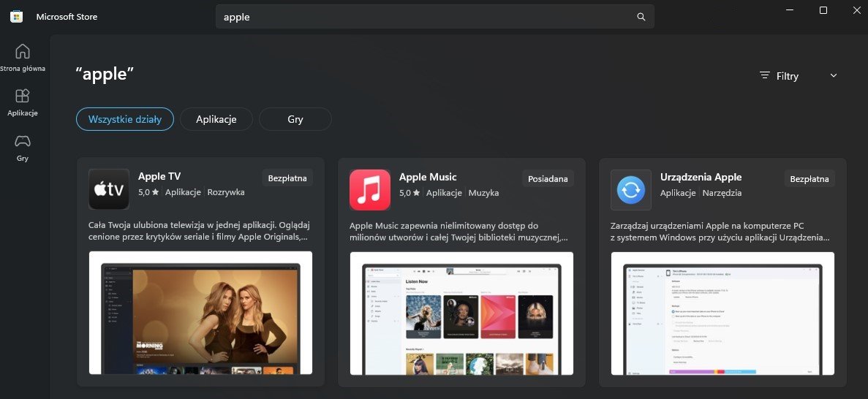The height and width of the screenshot is (399, 868).
Task: Open the Apple TV title link
Action: 159,177
